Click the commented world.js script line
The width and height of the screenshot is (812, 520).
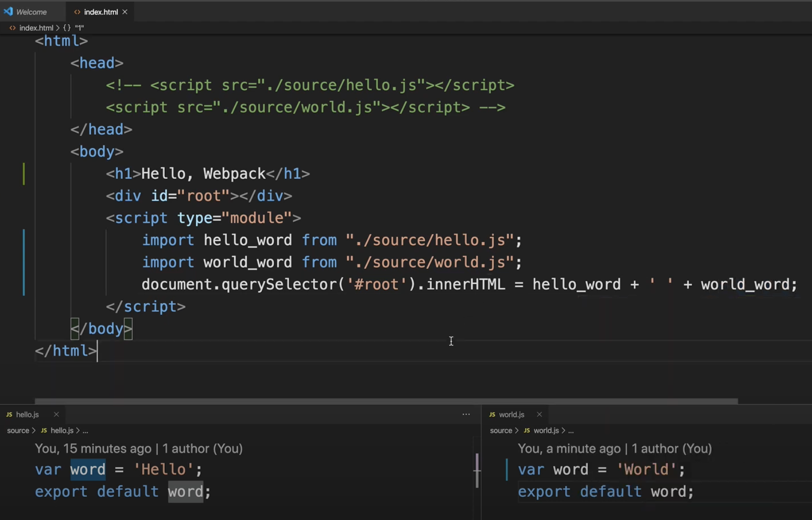[x=305, y=107]
